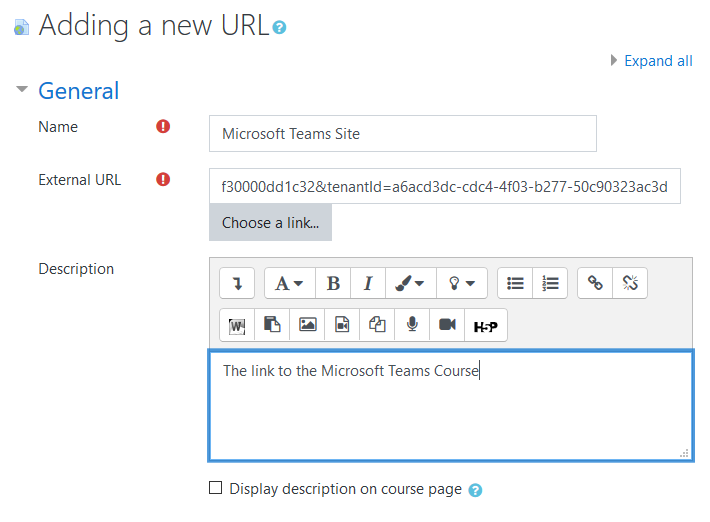This screenshot has width=710, height=522.
Task: Click the H5P insert icon
Action: (x=486, y=325)
